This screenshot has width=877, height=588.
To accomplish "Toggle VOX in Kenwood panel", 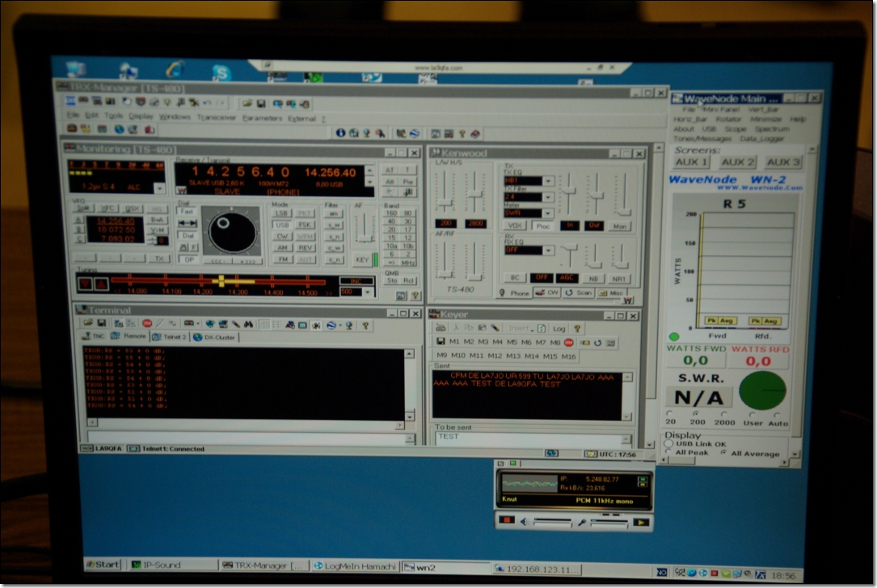I will pos(515,225).
